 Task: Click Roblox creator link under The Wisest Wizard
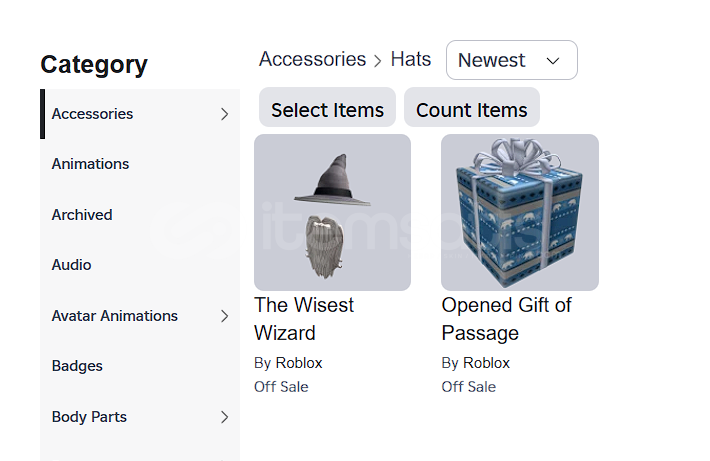click(x=299, y=363)
